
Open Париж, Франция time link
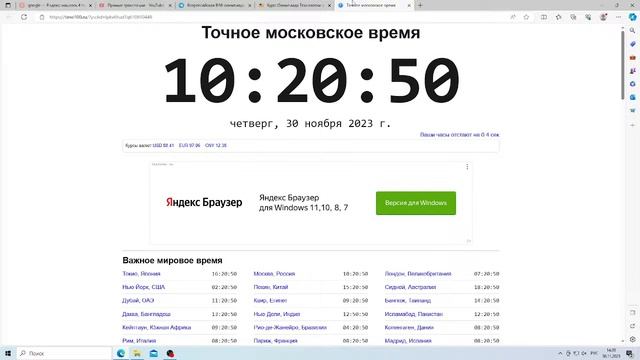275,340
